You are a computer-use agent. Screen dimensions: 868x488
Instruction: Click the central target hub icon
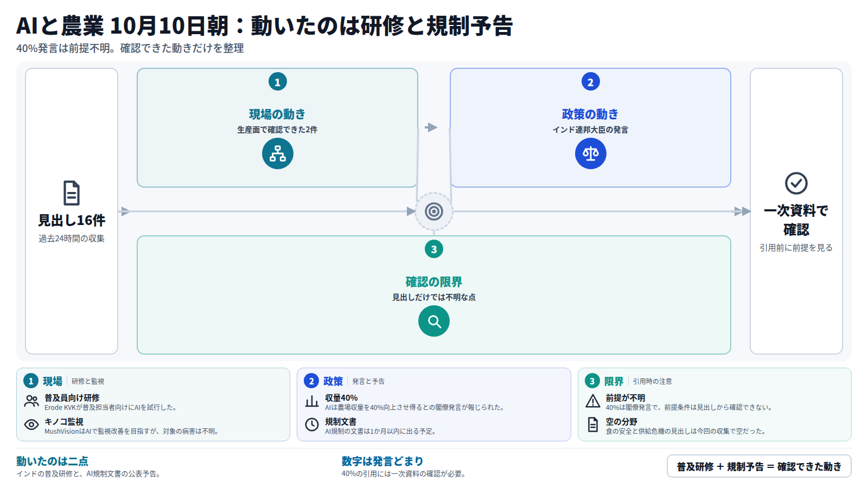(x=434, y=211)
